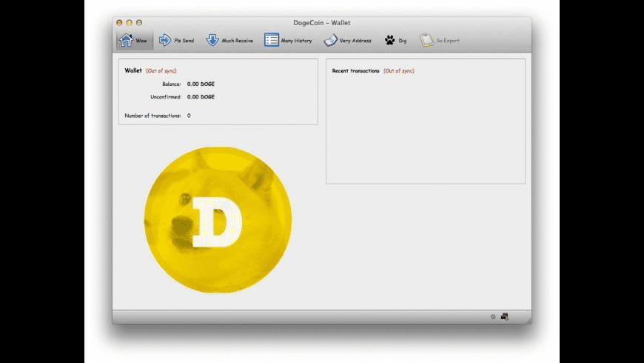Click the Number of transactions value "0"
This screenshot has height=363, width=644.
point(189,116)
